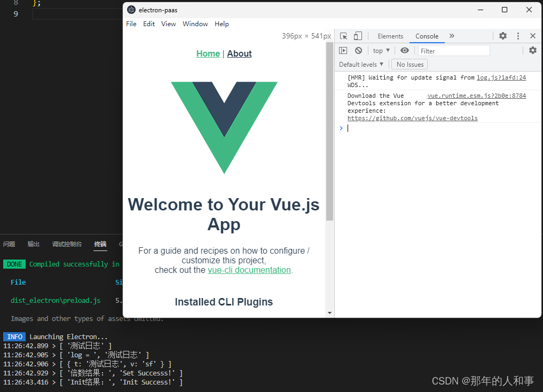Select the inspect element tool in DevTools

pos(343,36)
